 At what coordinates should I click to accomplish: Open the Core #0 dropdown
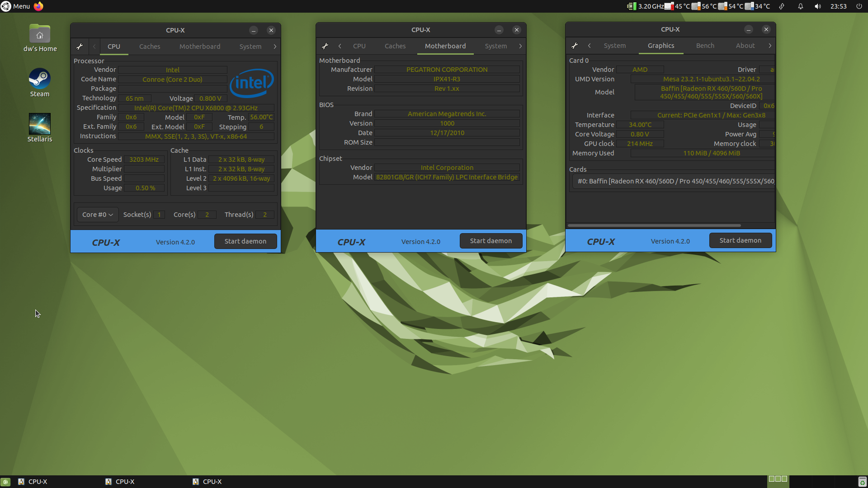coord(98,215)
